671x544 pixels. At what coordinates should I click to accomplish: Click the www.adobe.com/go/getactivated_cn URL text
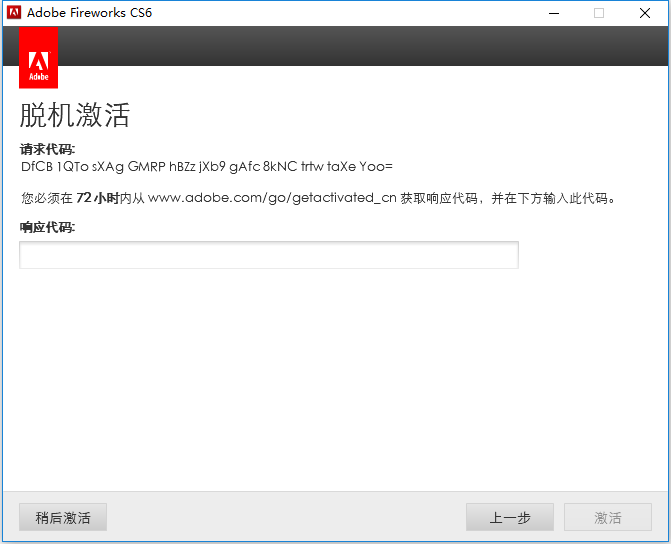tap(272, 198)
